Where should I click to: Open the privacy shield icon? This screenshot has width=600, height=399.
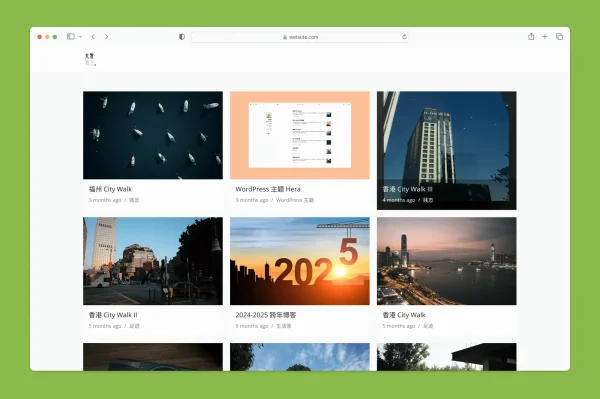(182, 37)
